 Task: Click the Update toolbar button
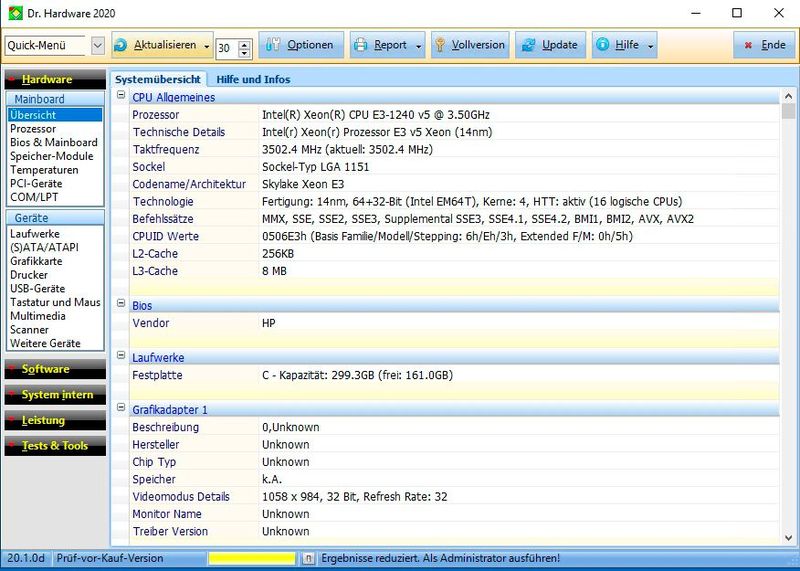coord(549,45)
